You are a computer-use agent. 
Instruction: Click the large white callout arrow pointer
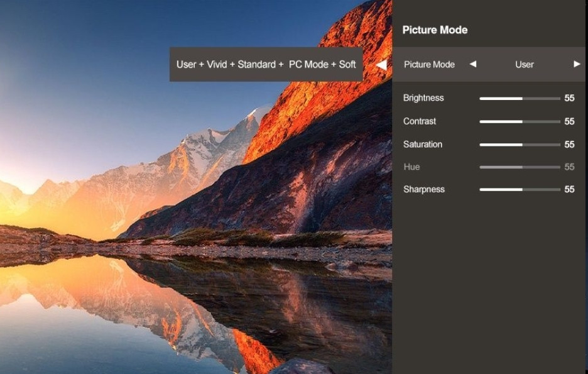[381, 65]
